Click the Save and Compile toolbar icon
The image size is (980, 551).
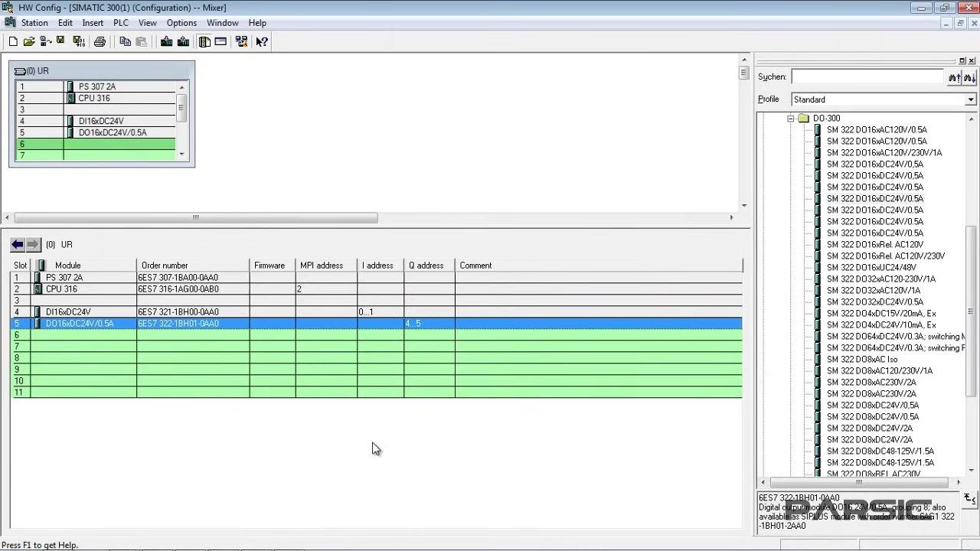coord(78,41)
